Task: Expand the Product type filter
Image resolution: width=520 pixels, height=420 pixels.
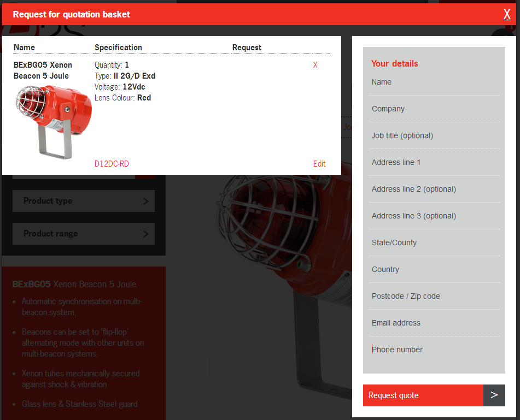Action: (84, 201)
